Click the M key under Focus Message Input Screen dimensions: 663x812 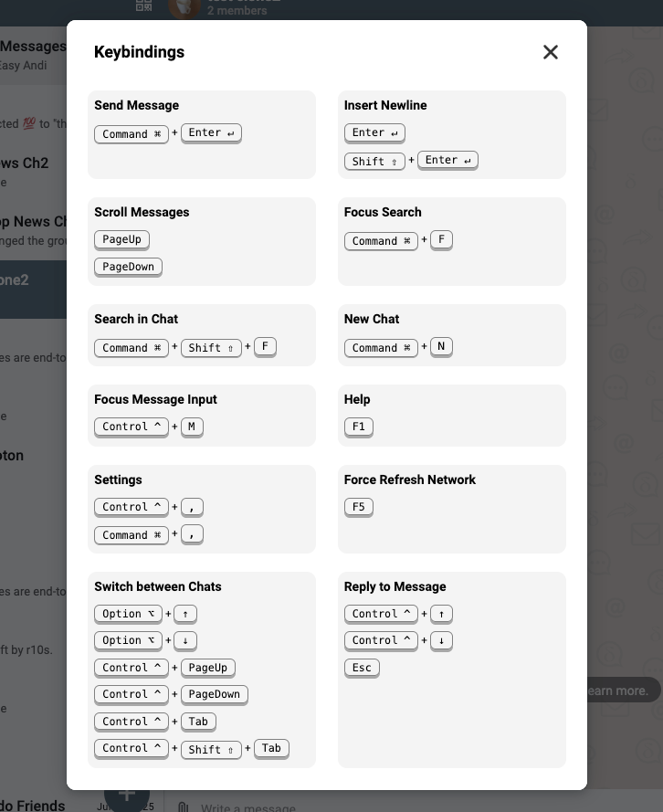[x=192, y=427]
